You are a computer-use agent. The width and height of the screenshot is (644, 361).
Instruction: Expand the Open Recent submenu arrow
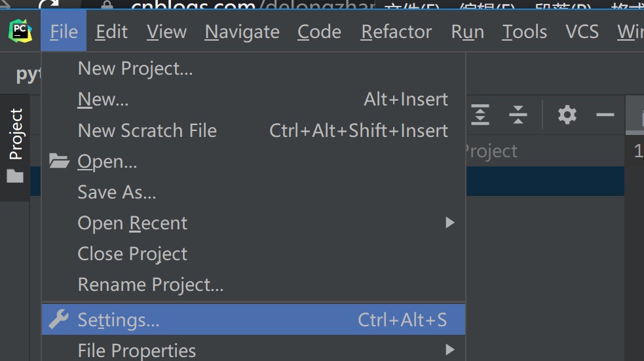449,223
